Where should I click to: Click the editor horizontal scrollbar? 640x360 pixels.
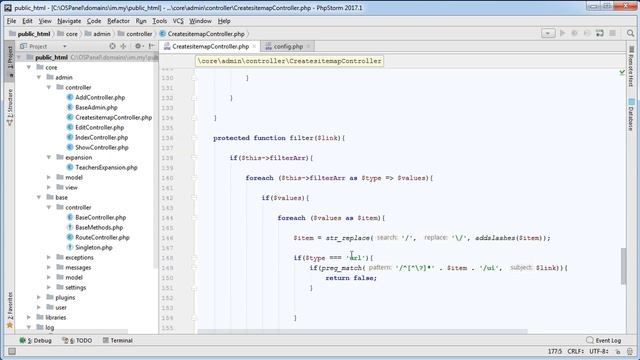(x=362, y=331)
